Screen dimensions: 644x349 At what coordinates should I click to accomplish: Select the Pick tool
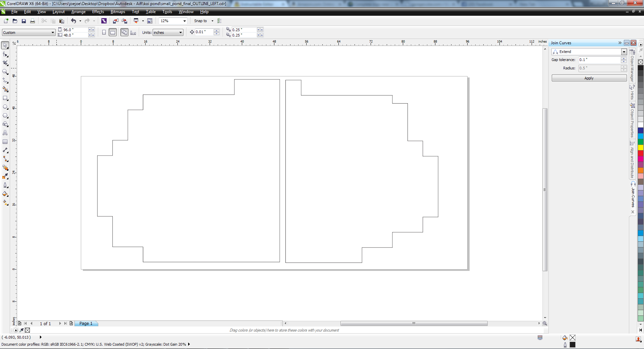[5, 45]
